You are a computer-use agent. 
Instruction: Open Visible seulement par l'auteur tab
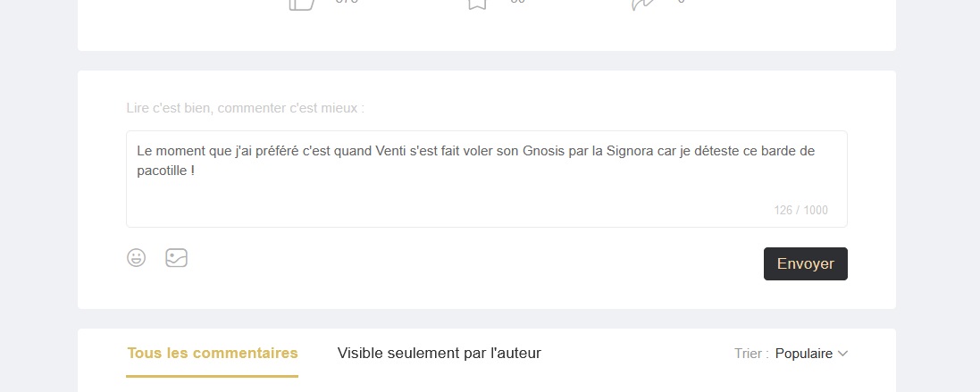click(439, 354)
